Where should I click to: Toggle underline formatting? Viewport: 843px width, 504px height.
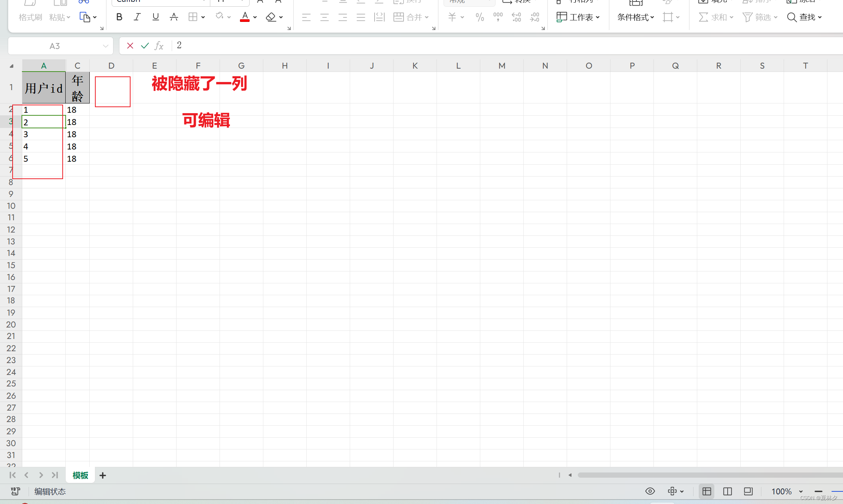click(x=155, y=17)
